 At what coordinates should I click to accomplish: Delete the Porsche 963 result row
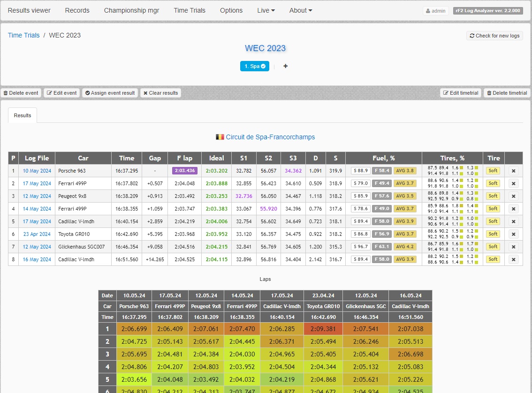(513, 171)
